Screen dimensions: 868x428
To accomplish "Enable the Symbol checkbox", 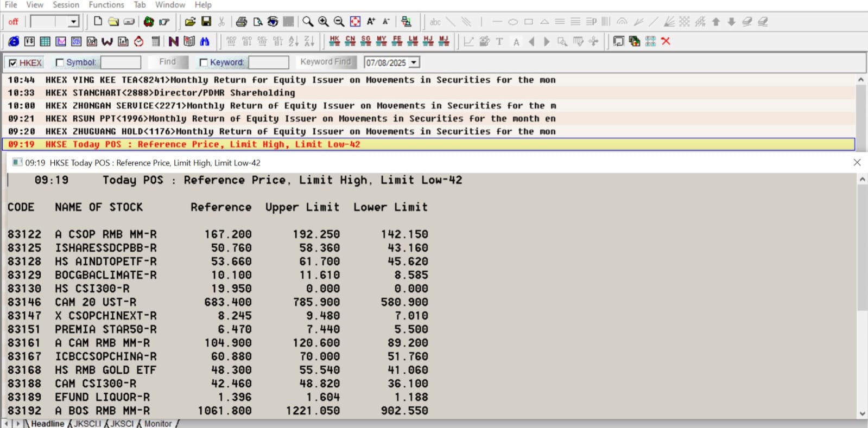I will [60, 63].
